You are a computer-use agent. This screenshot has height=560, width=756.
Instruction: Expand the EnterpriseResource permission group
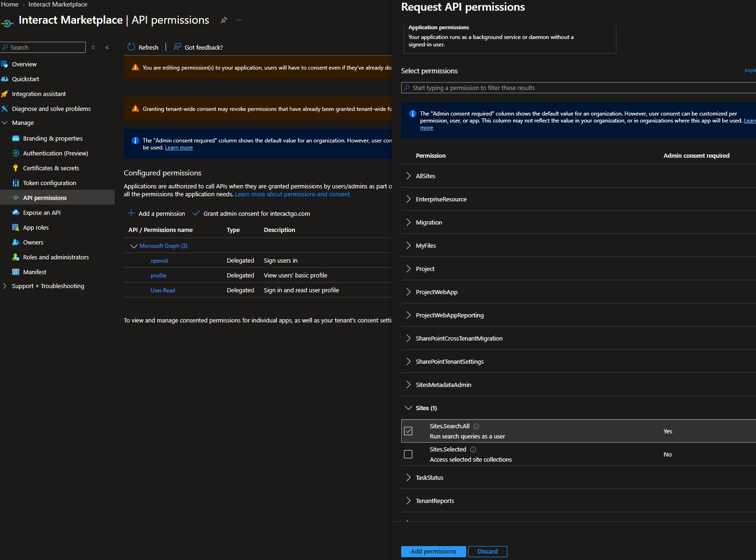[408, 199]
